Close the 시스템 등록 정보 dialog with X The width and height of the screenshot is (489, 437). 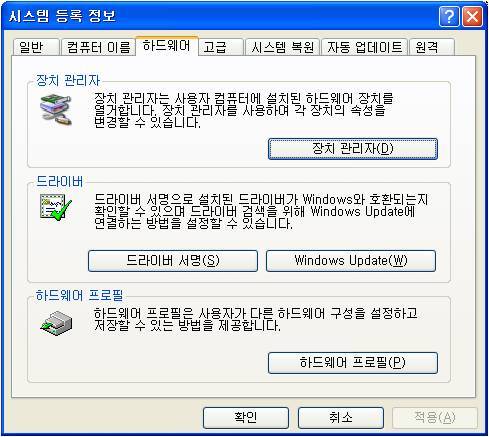pos(472,16)
